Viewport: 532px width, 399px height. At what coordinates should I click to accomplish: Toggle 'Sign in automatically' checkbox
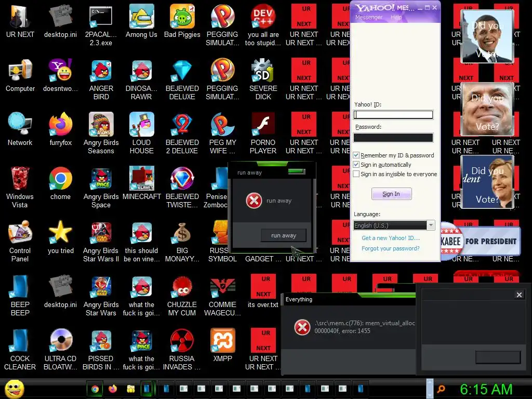pos(356,165)
